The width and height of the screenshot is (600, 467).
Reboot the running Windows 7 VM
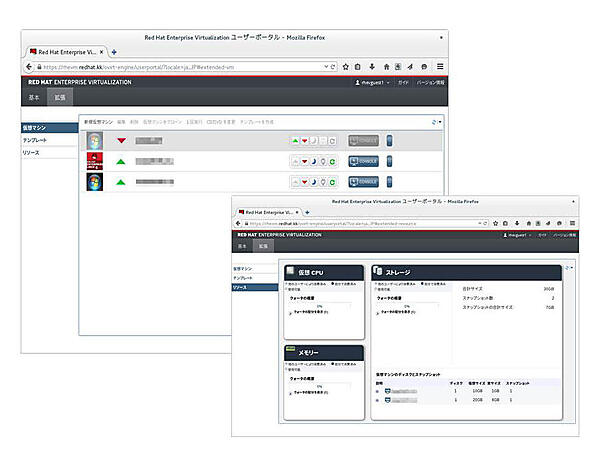tap(332, 182)
